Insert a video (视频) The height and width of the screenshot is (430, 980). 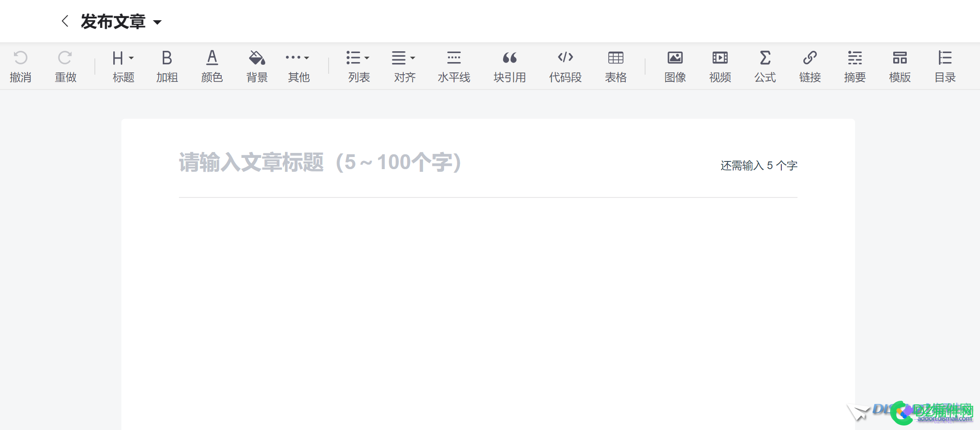click(720, 65)
